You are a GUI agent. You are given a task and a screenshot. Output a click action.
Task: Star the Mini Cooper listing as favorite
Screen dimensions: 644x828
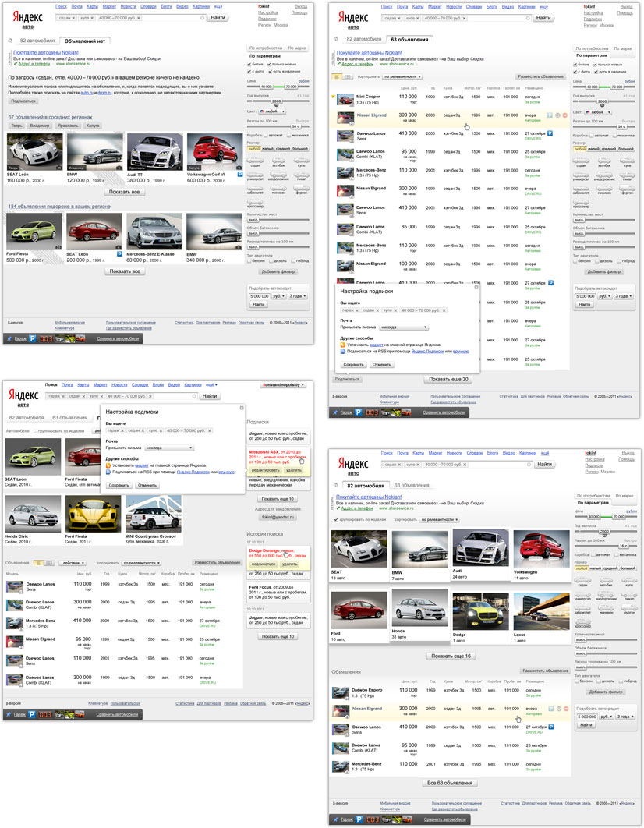332,97
